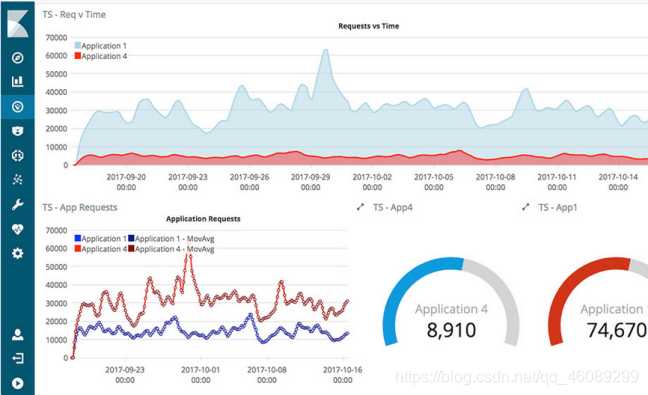Click blue Application 1 swatch in Application Requests legend

point(78,238)
